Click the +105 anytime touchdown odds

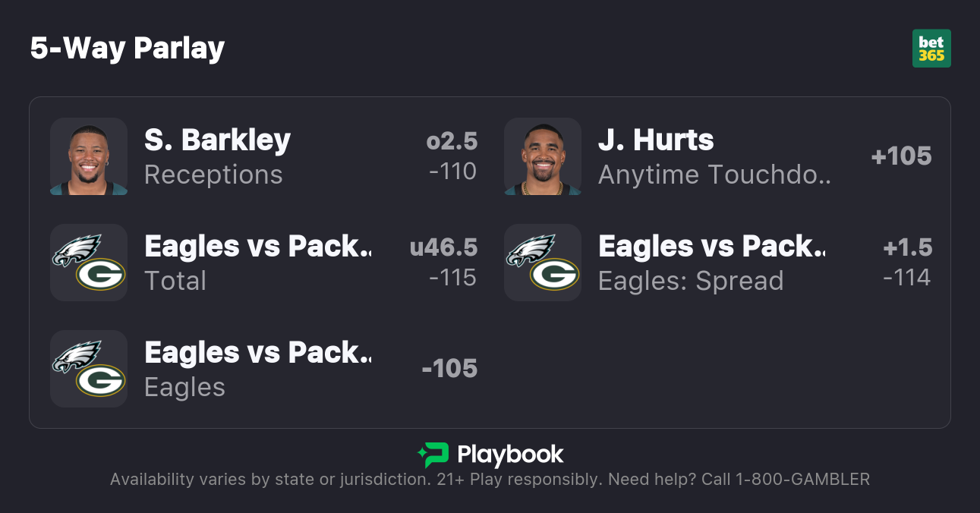tap(901, 156)
